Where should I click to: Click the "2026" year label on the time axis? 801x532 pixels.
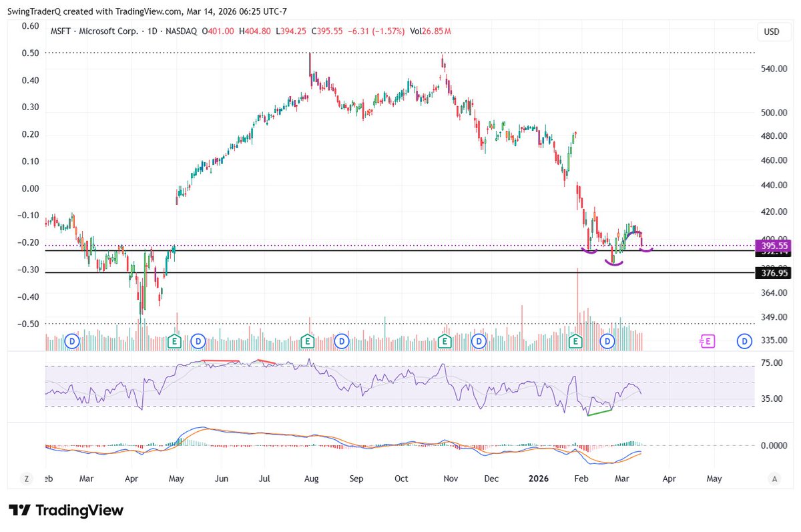tap(538, 479)
